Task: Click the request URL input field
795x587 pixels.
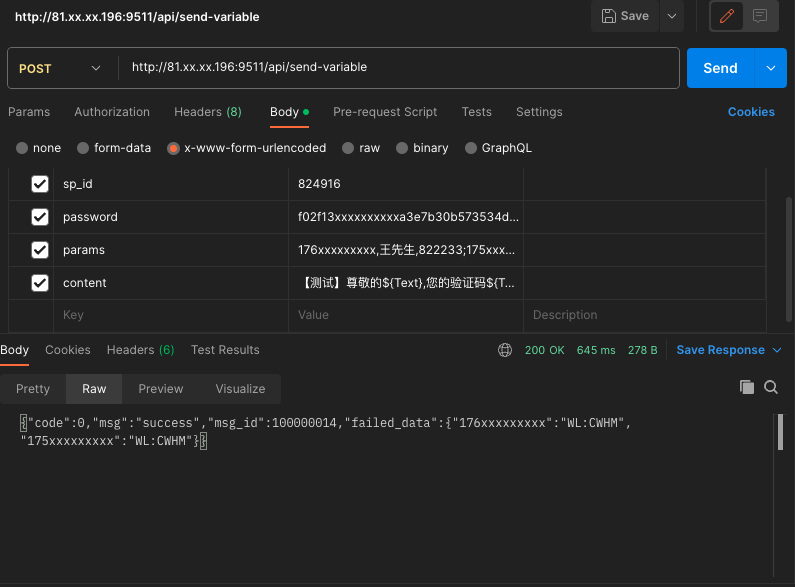Action: pyautogui.click(x=400, y=68)
